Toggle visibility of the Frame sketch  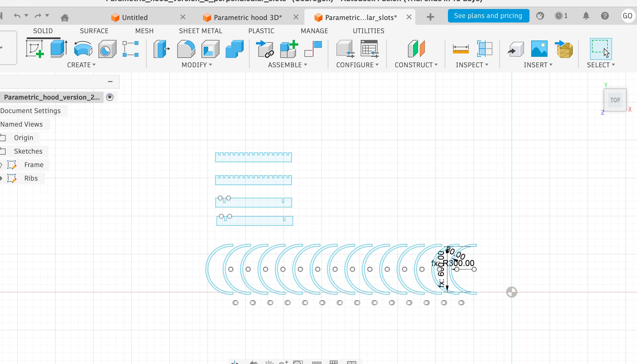pos(1,165)
